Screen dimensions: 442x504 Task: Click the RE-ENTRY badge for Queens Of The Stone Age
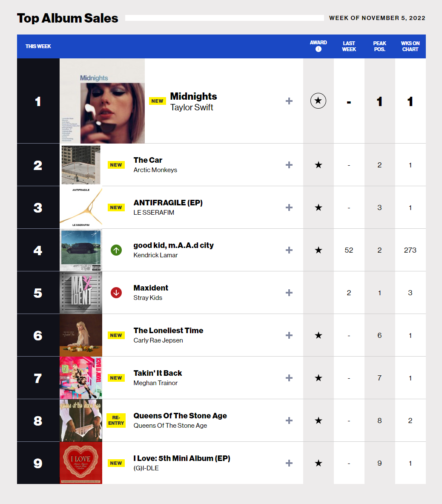[116, 420]
